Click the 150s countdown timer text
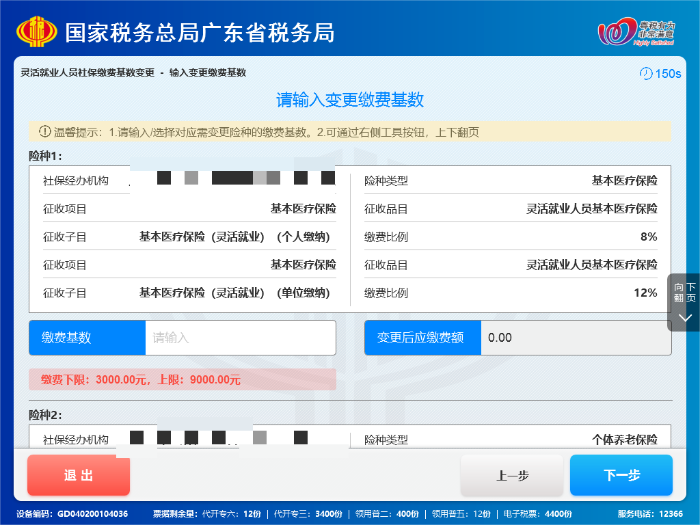The width and height of the screenshot is (700, 525). coord(668,74)
